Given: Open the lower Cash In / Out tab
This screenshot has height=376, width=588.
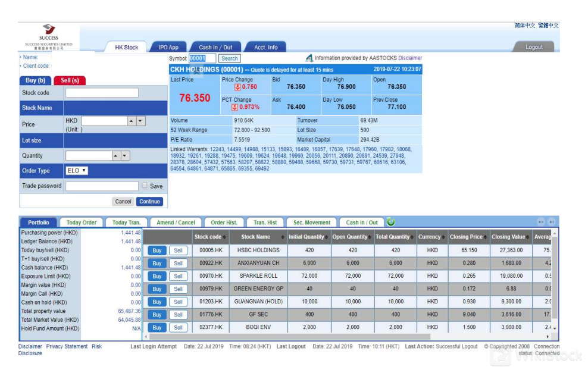Looking at the screenshot, I should tap(362, 223).
